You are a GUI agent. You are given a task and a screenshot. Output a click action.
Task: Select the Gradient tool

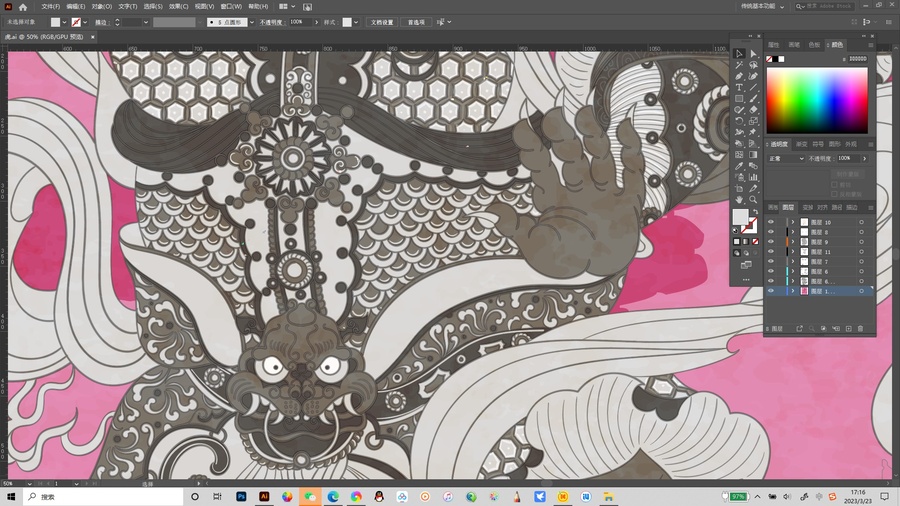click(x=753, y=155)
